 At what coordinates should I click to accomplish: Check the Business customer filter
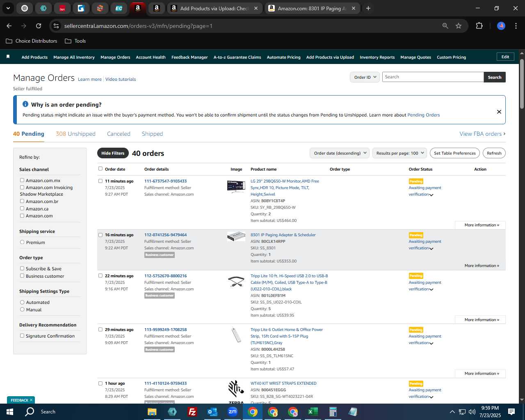22,276
